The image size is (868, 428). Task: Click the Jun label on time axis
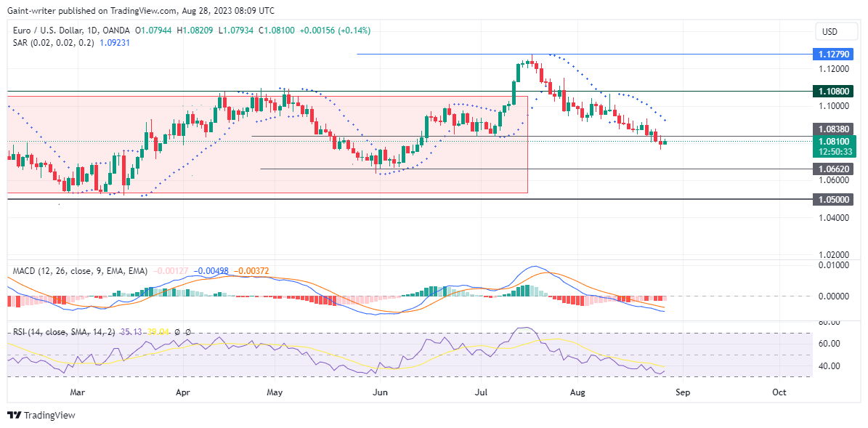pos(381,392)
